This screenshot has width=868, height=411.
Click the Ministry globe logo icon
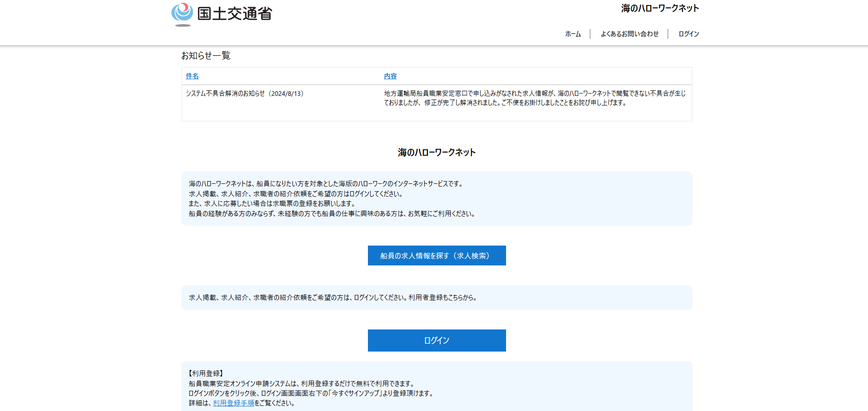pos(182,13)
